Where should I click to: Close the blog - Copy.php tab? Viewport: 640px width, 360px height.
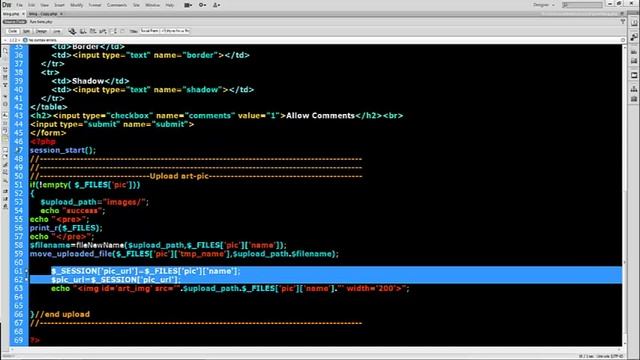(x=61, y=14)
